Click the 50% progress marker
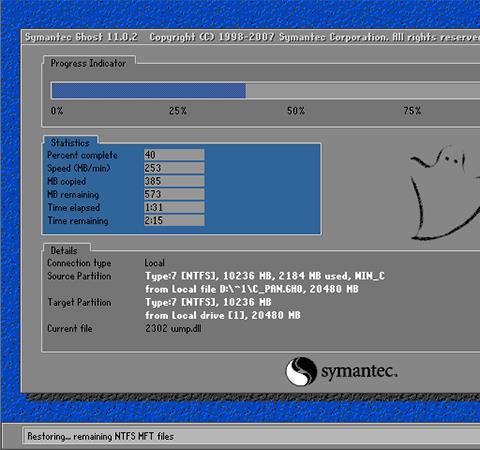Viewport: 480px width, 450px height. click(x=296, y=111)
